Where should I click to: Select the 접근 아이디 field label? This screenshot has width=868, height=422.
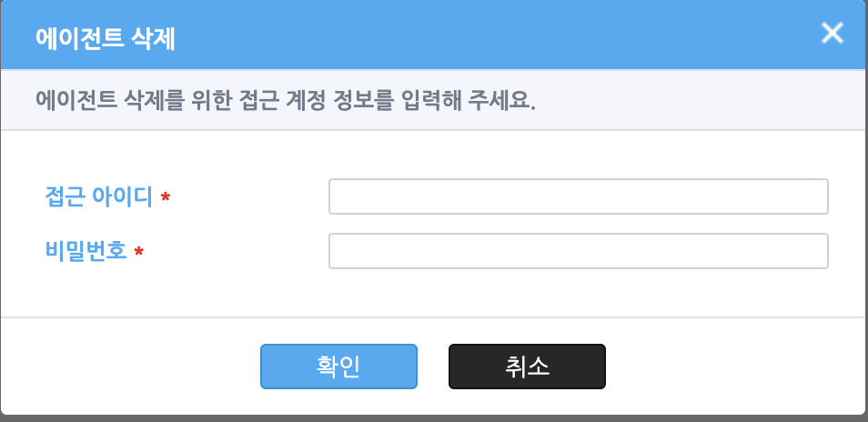98,196
